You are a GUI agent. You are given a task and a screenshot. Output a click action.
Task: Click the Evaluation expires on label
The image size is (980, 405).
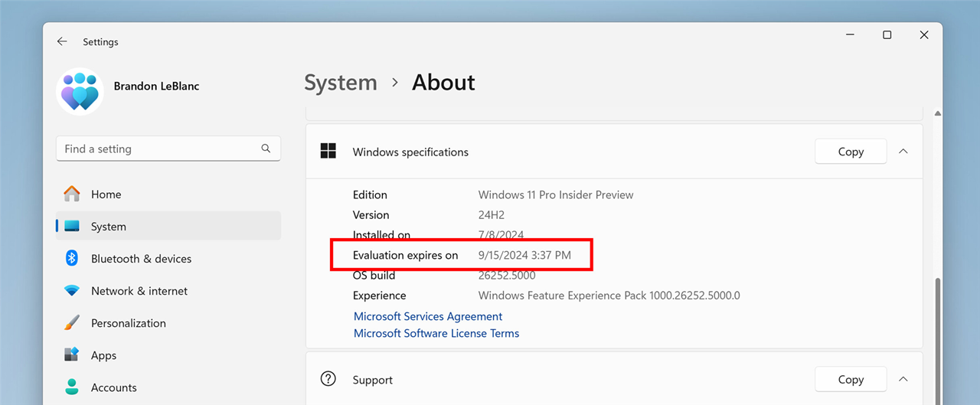[406, 255]
